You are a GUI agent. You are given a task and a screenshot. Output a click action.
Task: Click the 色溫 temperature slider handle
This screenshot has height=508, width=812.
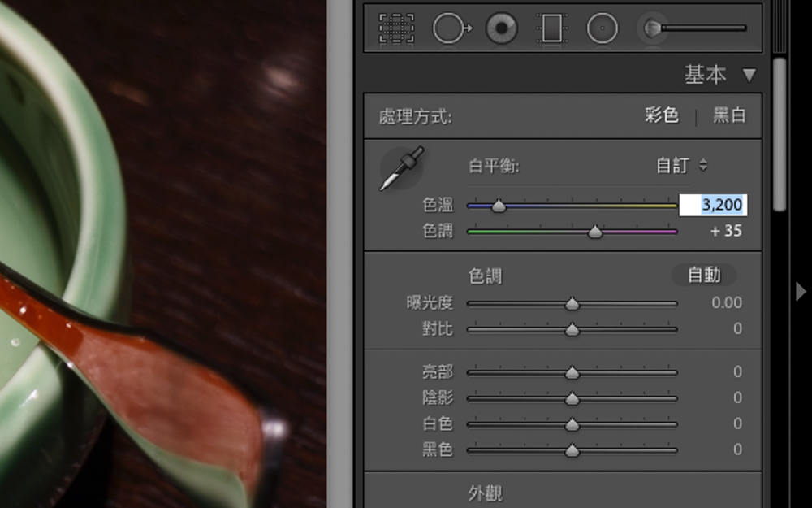tap(499, 206)
